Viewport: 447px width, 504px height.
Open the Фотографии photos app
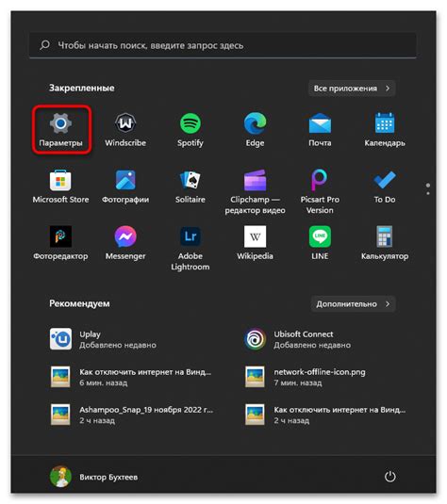125,187
